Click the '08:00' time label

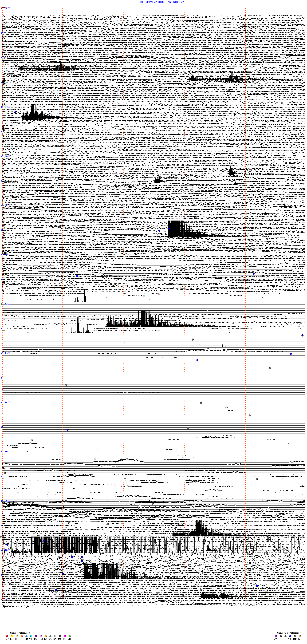click(8, 205)
